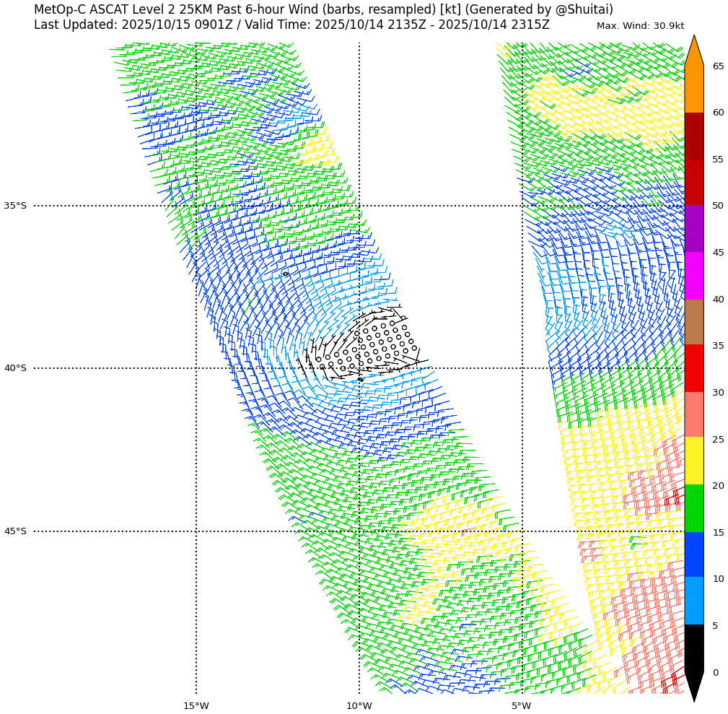Select the 10°W longitude axis label
The height and width of the screenshot is (714, 728).
[359, 706]
